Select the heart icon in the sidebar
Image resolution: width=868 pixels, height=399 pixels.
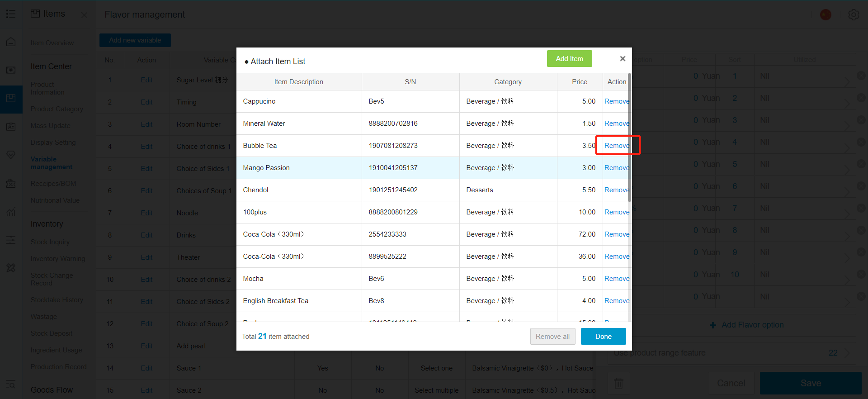[11, 155]
